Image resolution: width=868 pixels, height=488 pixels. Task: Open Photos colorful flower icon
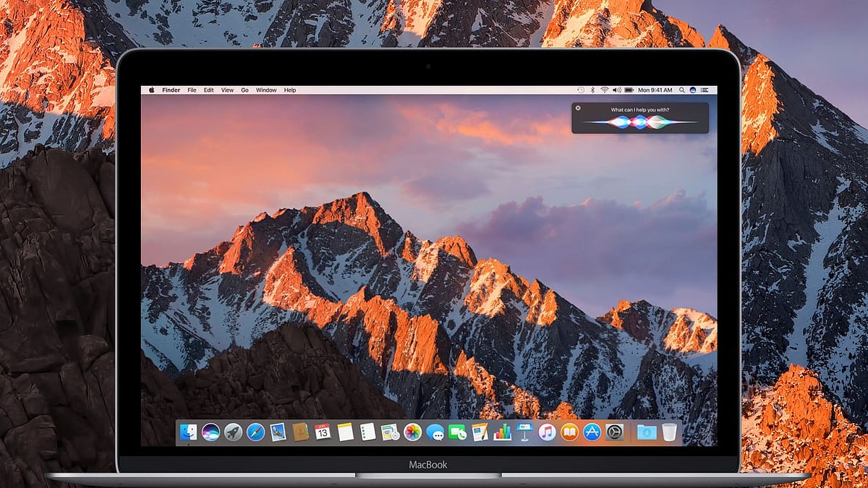(413, 432)
